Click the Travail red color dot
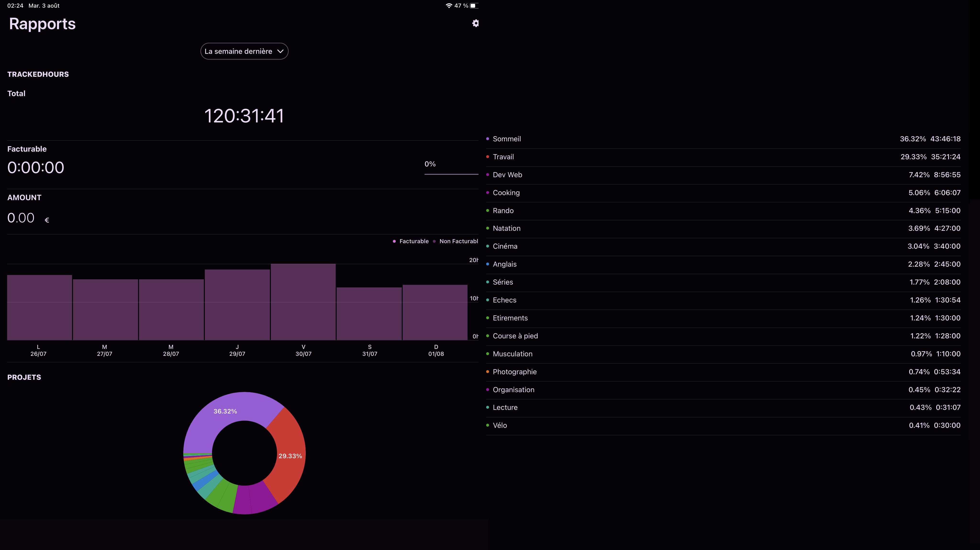Viewport: 980px width, 550px height. 487,157
